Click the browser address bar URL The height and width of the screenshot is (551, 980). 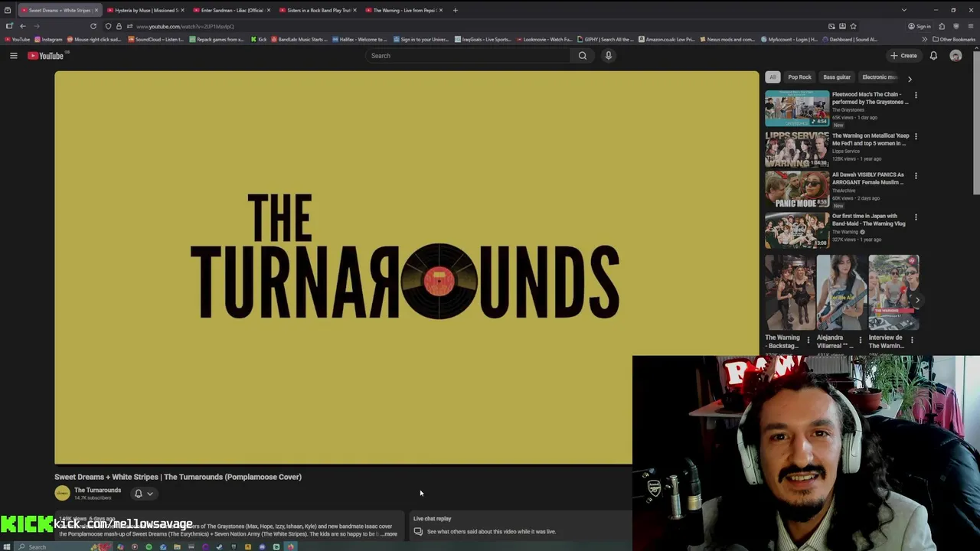pos(185,27)
